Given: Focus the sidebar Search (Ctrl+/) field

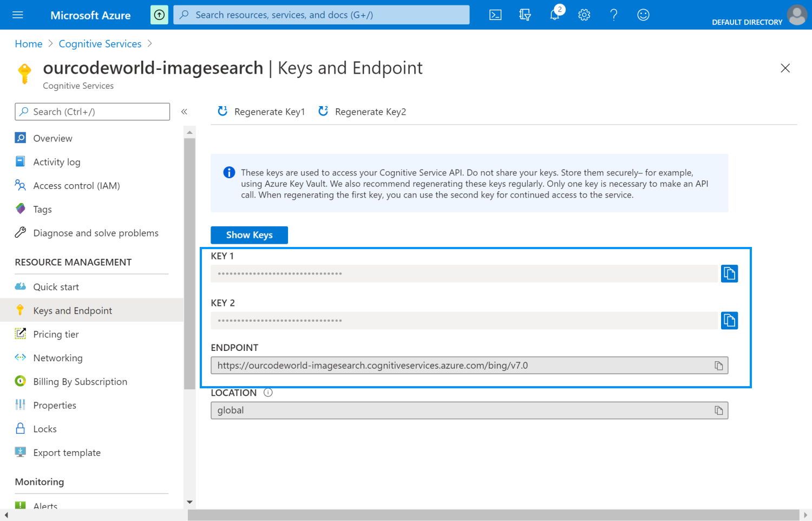Looking at the screenshot, I should [x=92, y=112].
